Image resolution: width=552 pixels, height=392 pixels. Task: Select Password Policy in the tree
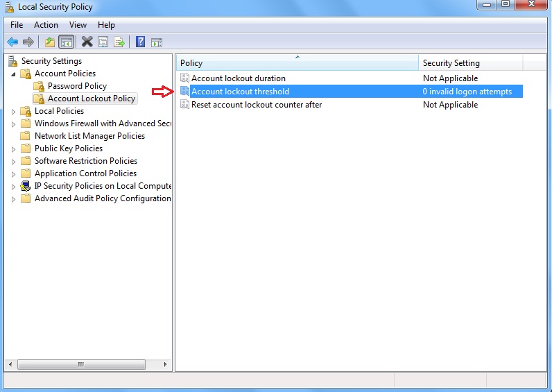77,86
